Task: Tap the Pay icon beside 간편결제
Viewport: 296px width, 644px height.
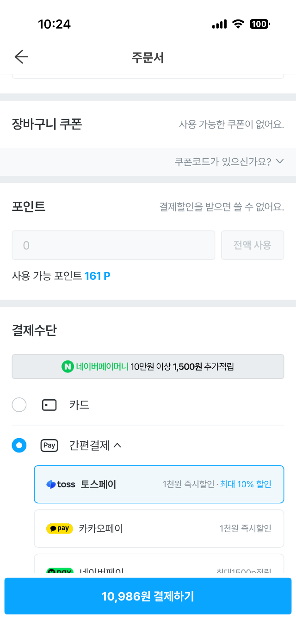Action: click(x=49, y=446)
